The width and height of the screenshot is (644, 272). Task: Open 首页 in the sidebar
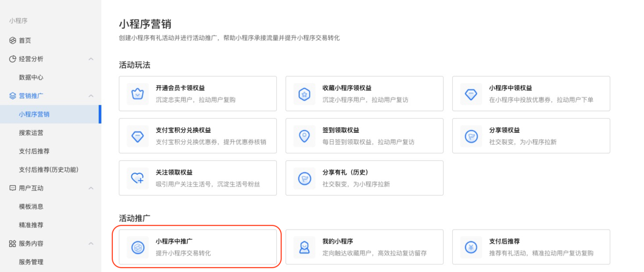point(25,40)
